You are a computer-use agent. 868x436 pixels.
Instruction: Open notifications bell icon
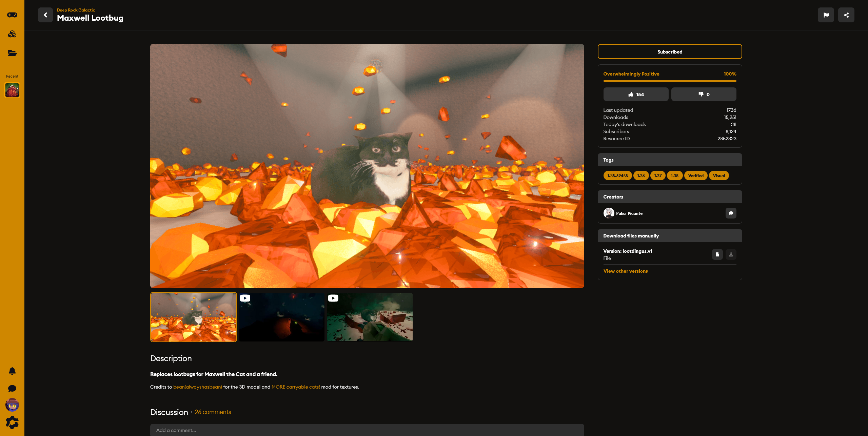tap(12, 371)
